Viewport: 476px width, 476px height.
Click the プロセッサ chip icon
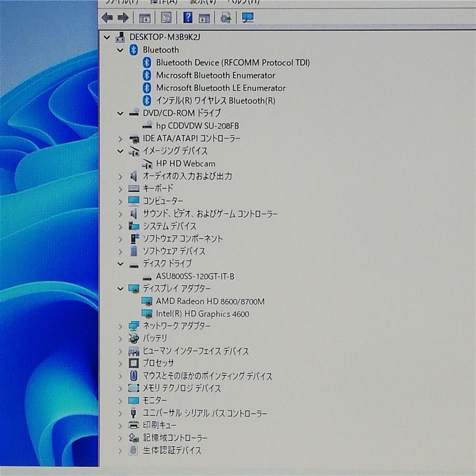(134, 363)
